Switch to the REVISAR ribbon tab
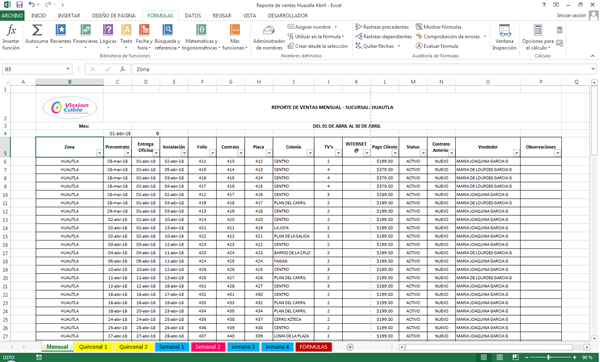 coord(222,16)
